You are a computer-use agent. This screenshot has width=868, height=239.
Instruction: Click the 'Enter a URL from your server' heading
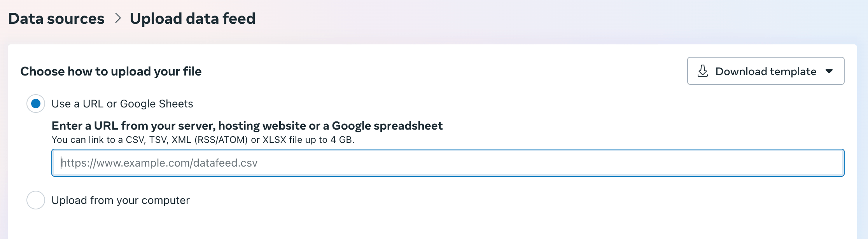(247, 126)
